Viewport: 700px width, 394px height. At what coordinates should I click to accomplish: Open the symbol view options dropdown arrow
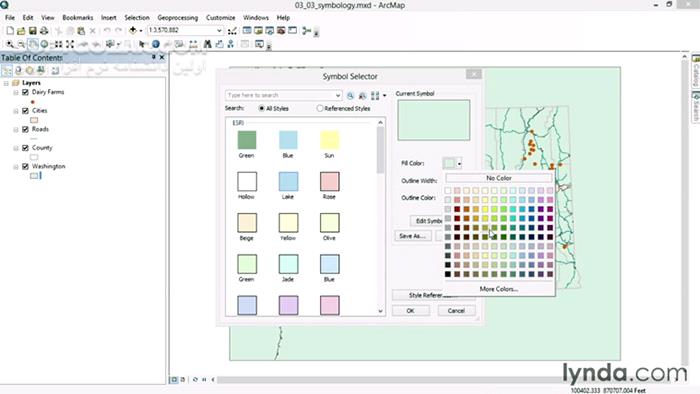[384, 95]
